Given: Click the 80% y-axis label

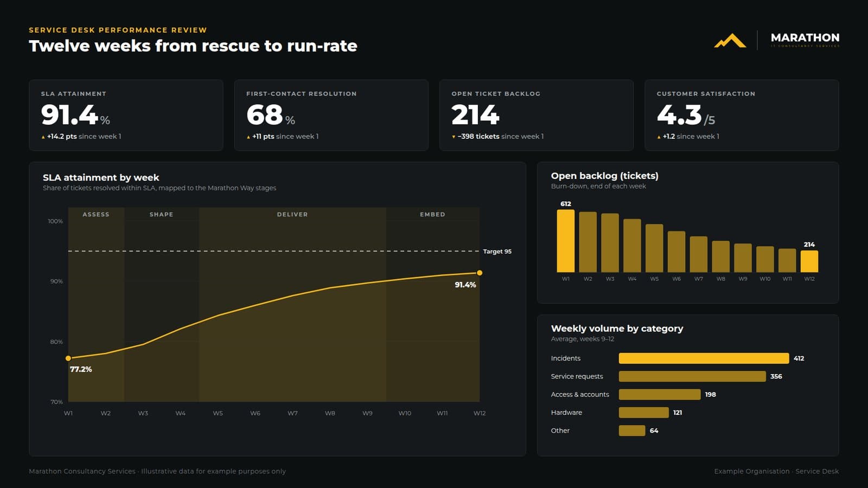Looking at the screenshot, I should (56, 342).
